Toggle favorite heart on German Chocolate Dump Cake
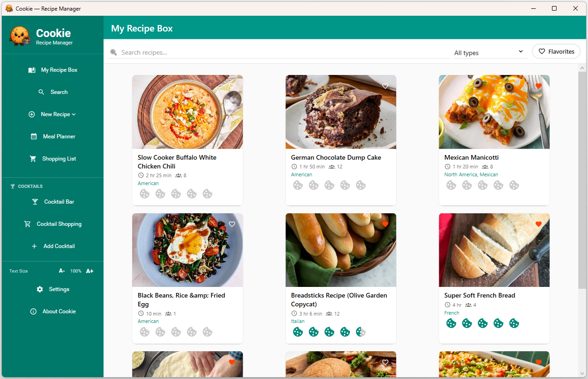This screenshot has width=588, height=379. (x=385, y=86)
